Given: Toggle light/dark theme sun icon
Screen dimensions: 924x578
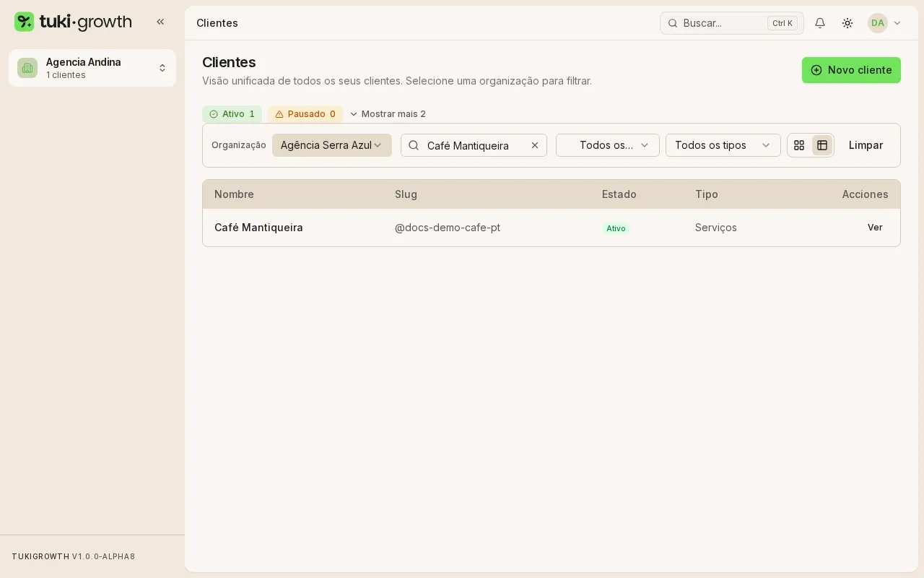Looking at the screenshot, I should (847, 23).
